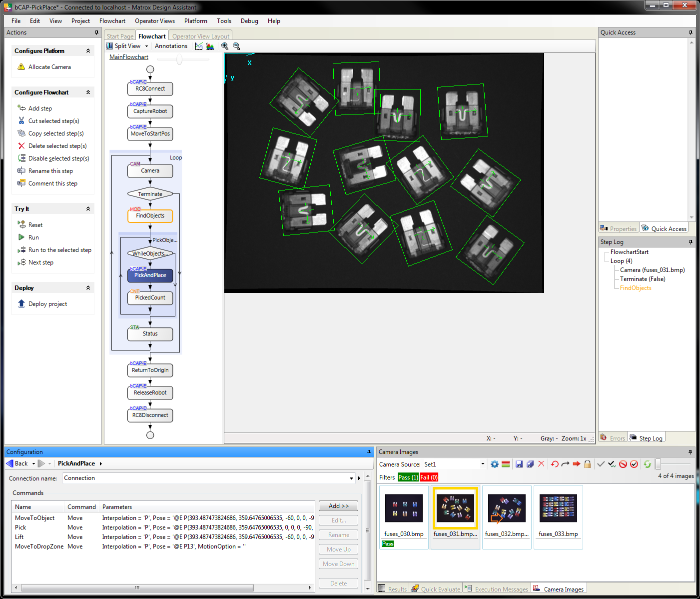Click the gray checkmark icon
Screen dimensions: 700x599
[601, 464]
